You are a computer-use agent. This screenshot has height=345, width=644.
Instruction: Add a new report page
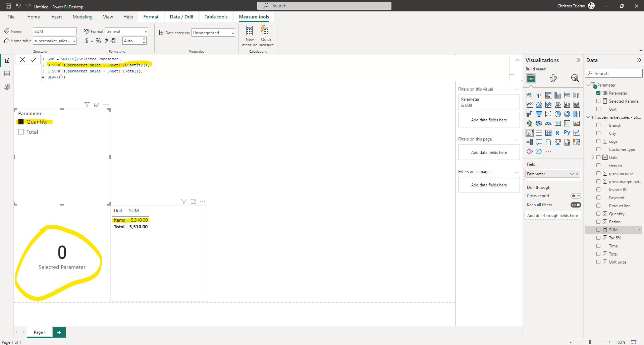pyautogui.click(x=59, y=332)
